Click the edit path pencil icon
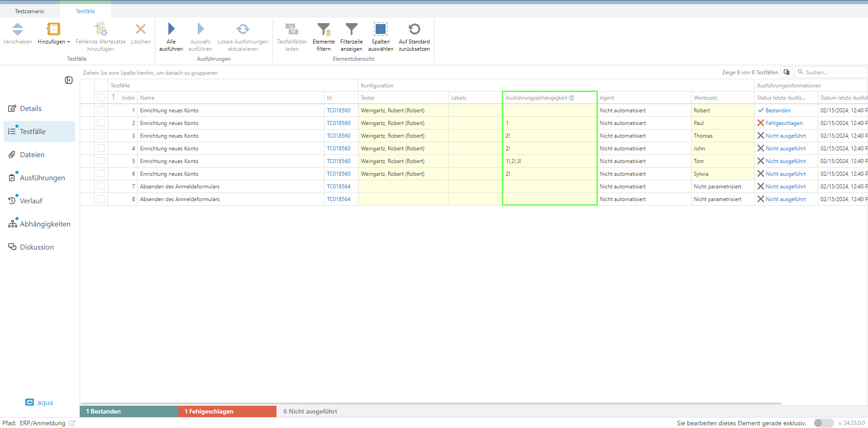The image size is (868, 428). (x=72, y=423)
